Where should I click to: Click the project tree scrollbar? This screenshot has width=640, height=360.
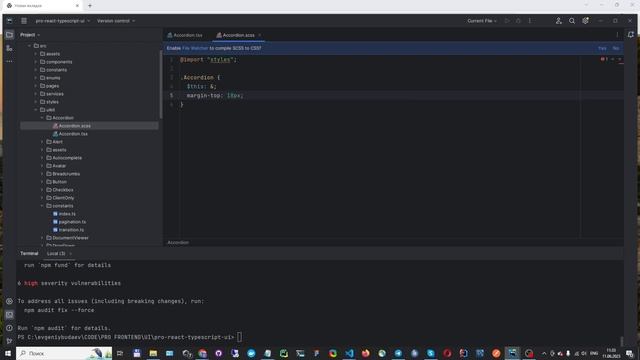point(161,84)
